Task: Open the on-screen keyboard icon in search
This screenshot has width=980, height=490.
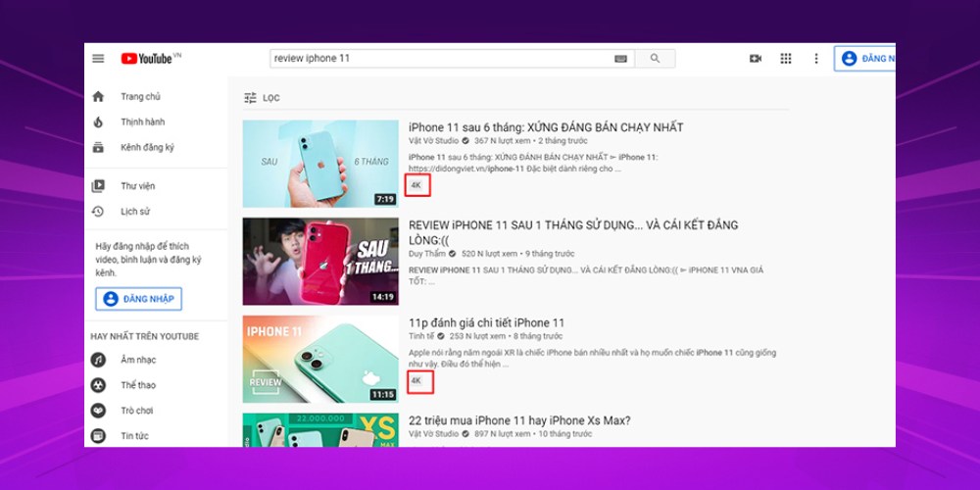Action: (x=620, y=59)
